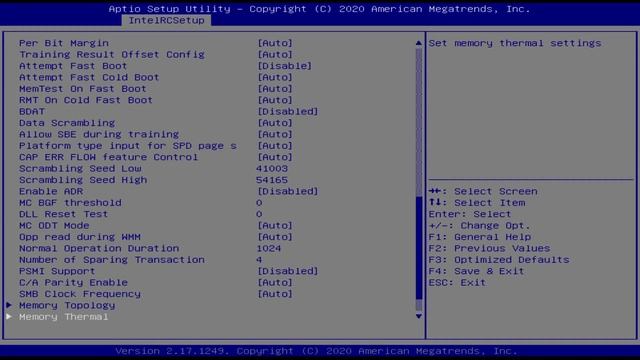Select the PSMI Support label
This screenshot has height=360, width=640.
[x=57, y=271]
